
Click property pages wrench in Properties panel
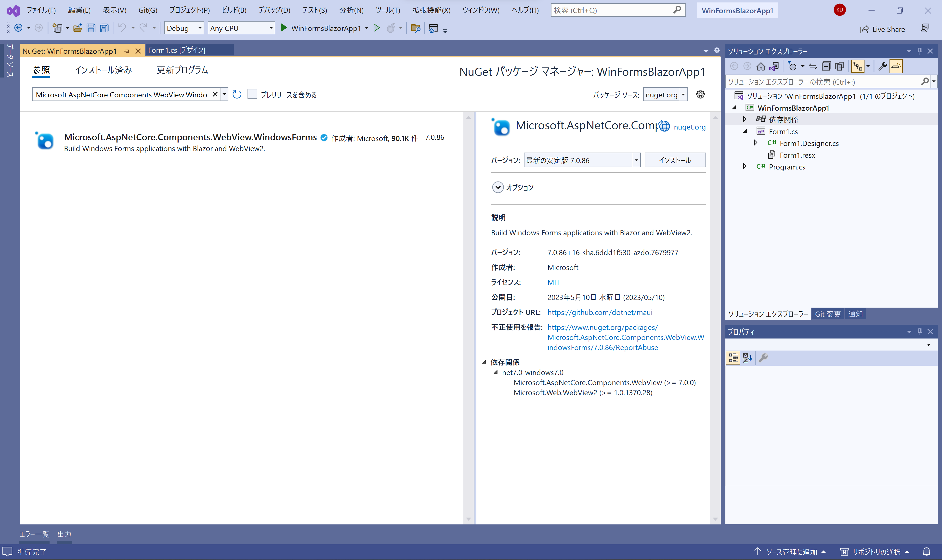point(763,358)
